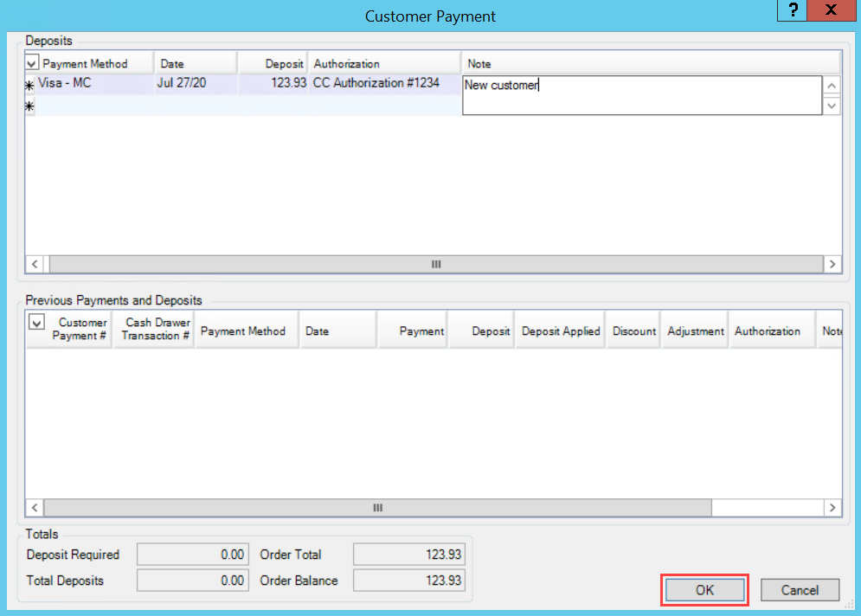Select the empty new-row asterisk marker
Screen dimensions: 861x616
(x=29, y=106)
